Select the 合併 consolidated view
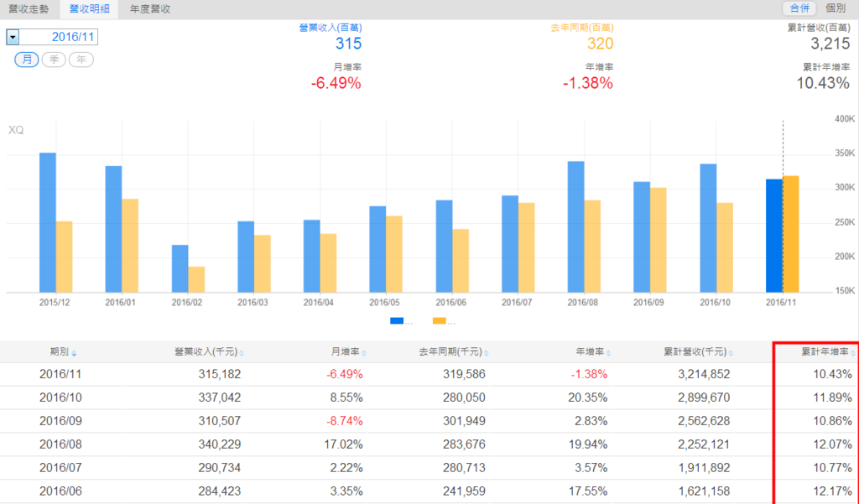This screenshot has height=504, width=859. click(799, 8)
